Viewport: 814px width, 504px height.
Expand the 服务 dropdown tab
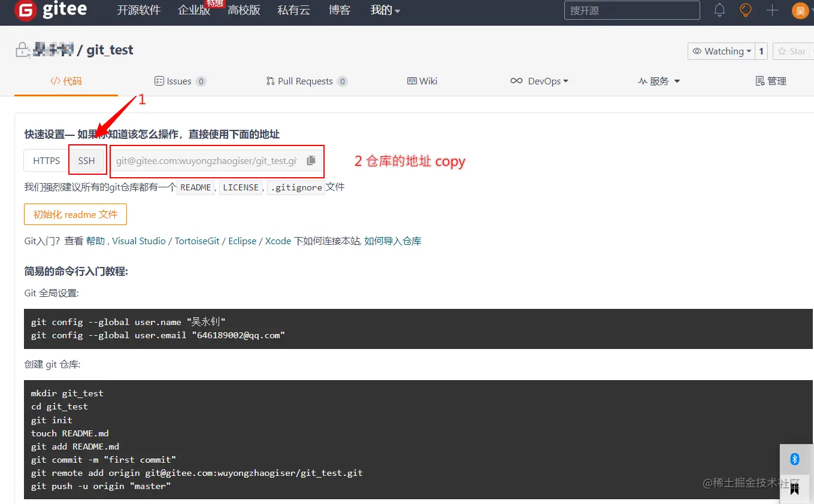659,81
